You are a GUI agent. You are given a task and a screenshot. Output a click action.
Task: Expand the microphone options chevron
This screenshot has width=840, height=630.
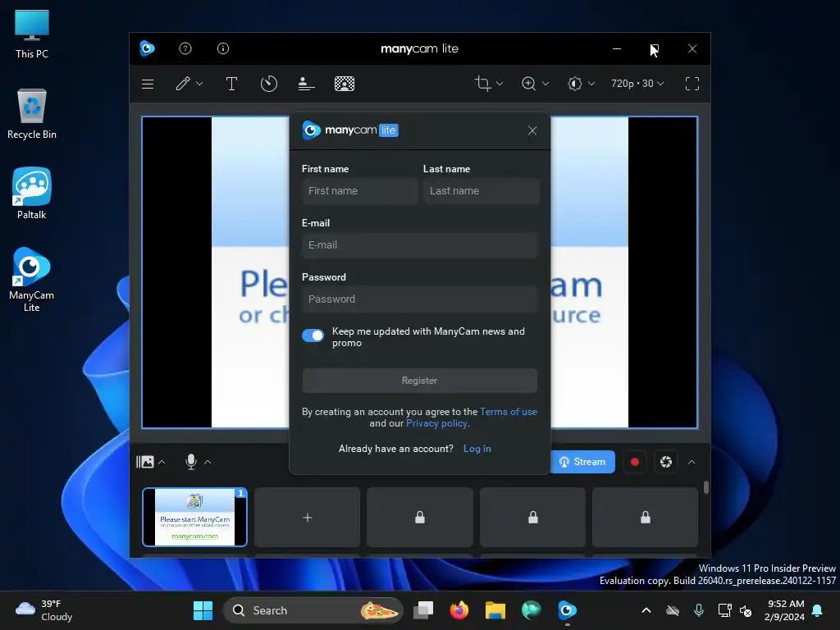208,463
